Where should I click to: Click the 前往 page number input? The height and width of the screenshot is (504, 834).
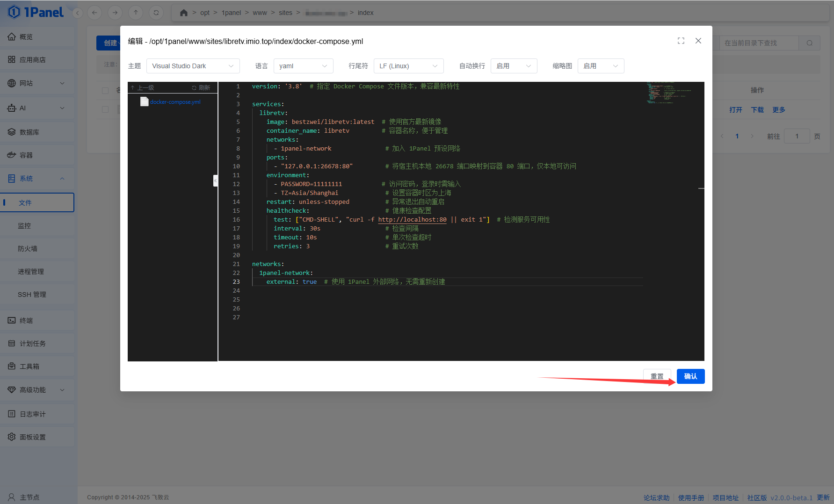pos(797,137)
